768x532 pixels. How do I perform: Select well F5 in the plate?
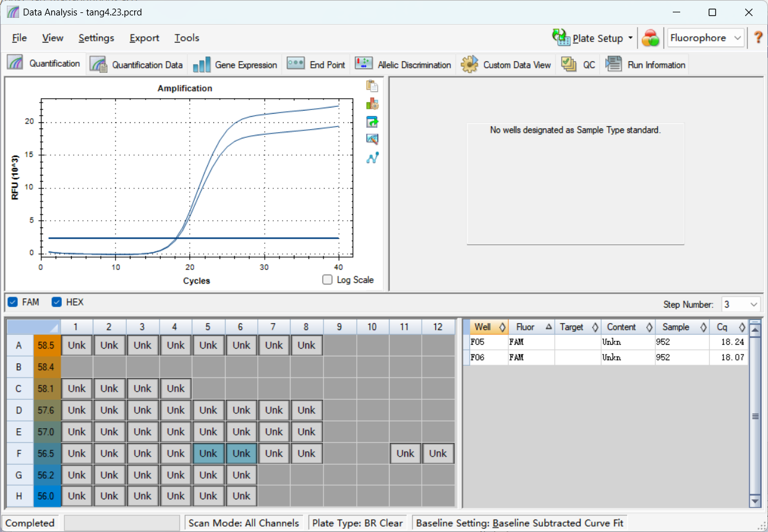point(208,454)
